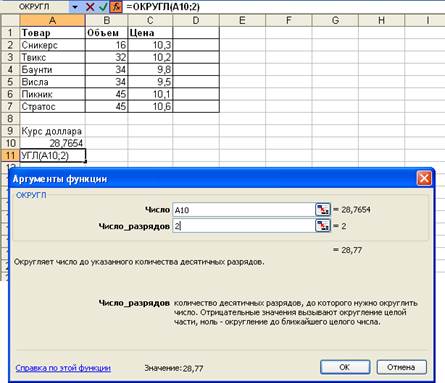Confirm formula with the green checkmark icon

coord(104,7)
